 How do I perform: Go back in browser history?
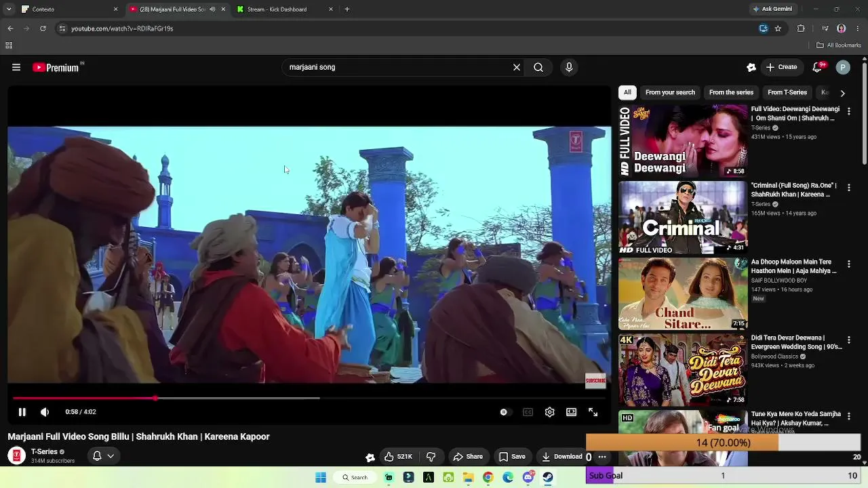10,28
